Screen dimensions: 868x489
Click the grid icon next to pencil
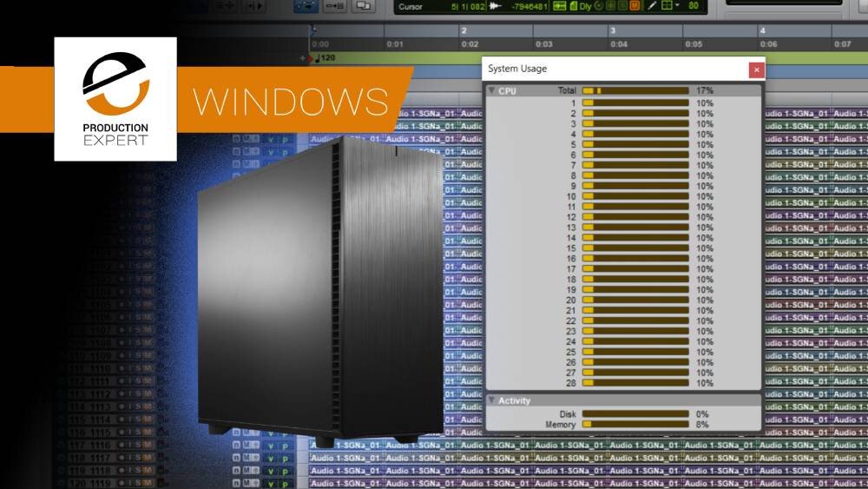(x=667, y=5)
